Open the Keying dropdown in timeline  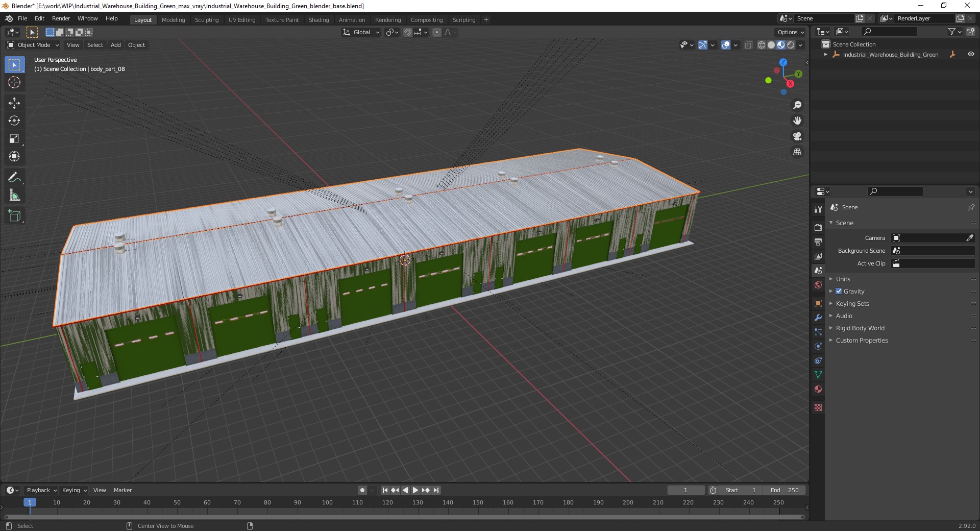click(74, 490)
